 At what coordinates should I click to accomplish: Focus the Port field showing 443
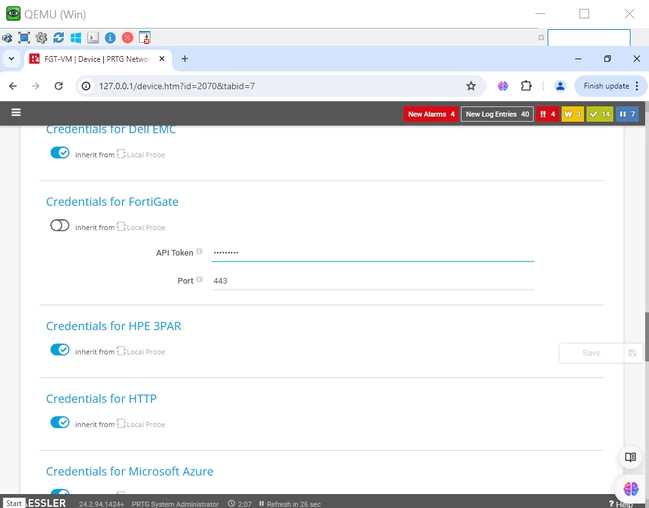373,281
